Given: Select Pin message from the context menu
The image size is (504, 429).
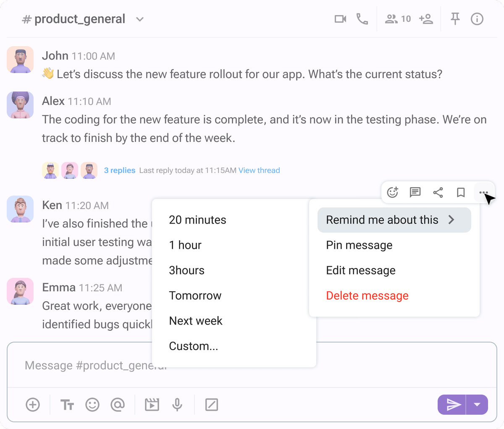Looking at the screenshot, I should tap(359, 245).
